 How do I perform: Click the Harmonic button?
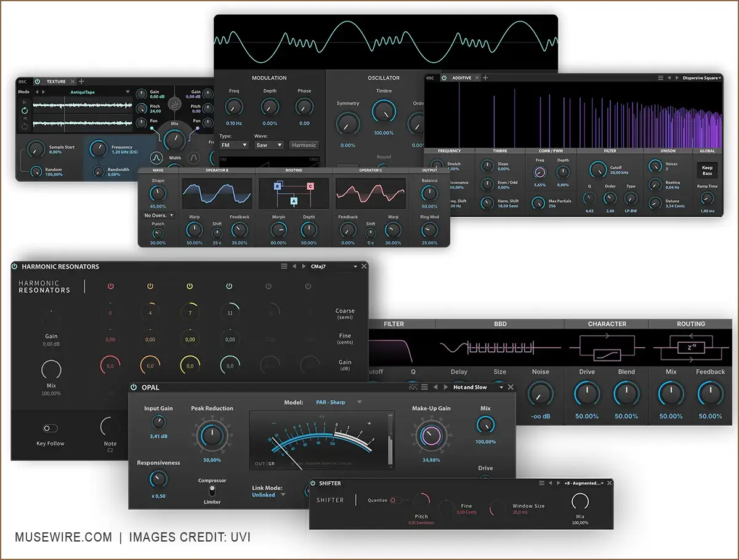tap(304, 145)
